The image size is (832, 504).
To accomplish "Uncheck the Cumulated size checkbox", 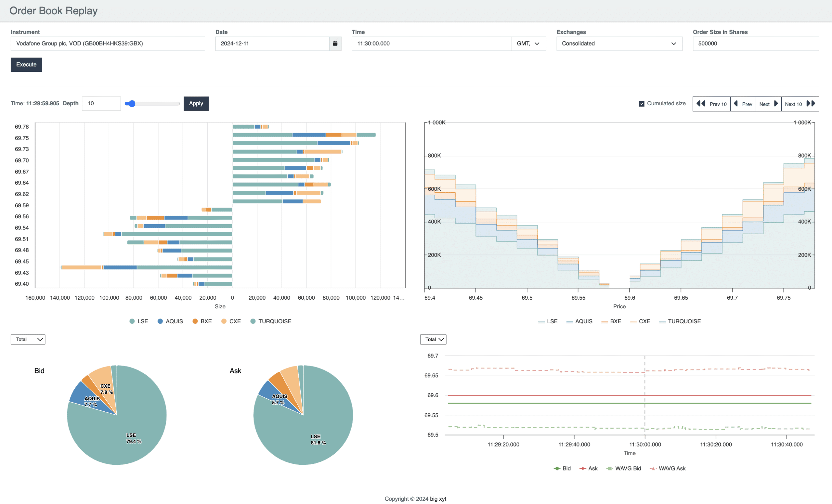I will coord(642,104).
